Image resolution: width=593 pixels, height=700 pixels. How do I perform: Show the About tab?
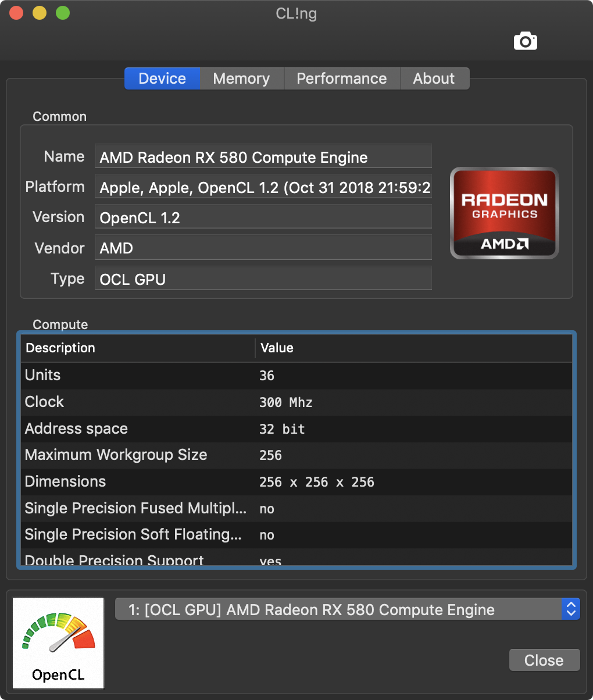(434, 78)
